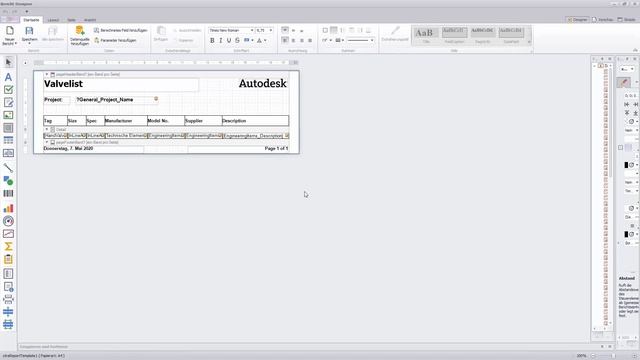Select the Supplier header cell
This screenshot has width=640, height=360.
point(203,121)
